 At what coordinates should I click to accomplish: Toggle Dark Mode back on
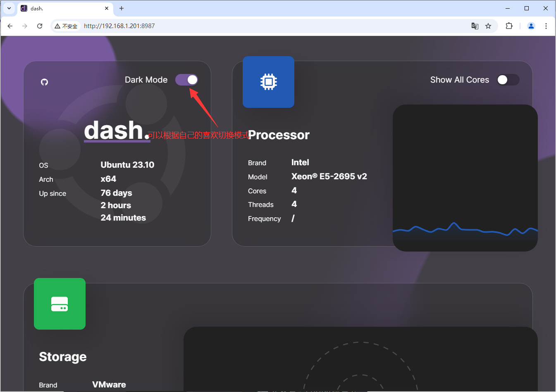pos(186,80)
